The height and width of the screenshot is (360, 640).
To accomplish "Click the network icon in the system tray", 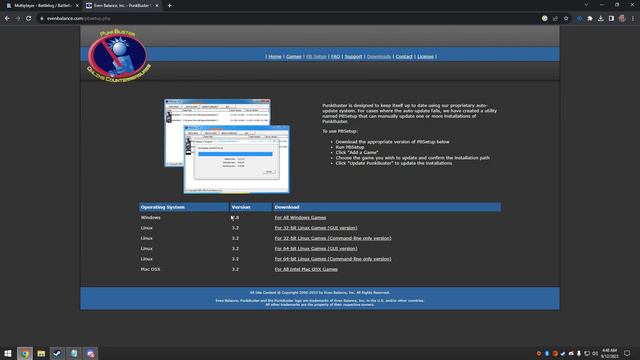I will tap(587, 353).
